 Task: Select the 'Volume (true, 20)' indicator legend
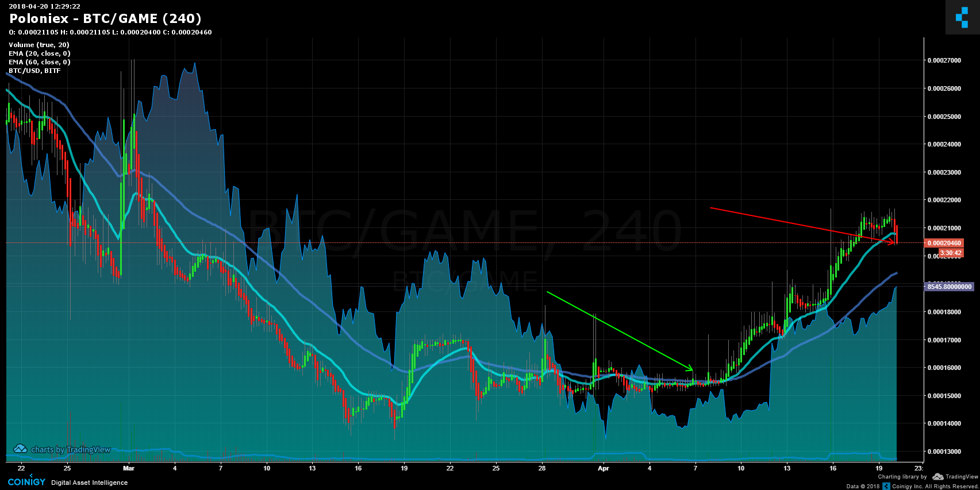(39, 45)
